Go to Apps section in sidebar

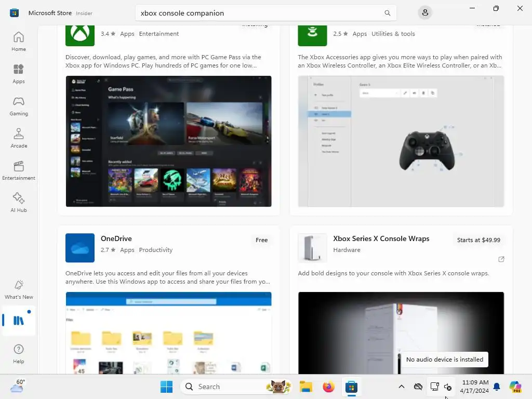(x=19, y=74)
